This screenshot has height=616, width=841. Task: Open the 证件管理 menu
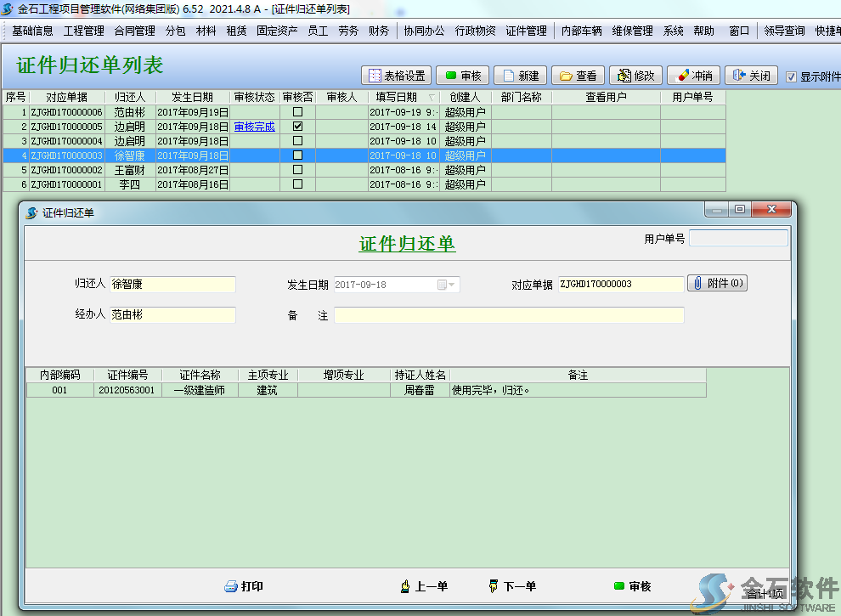[x=526, y=31]
